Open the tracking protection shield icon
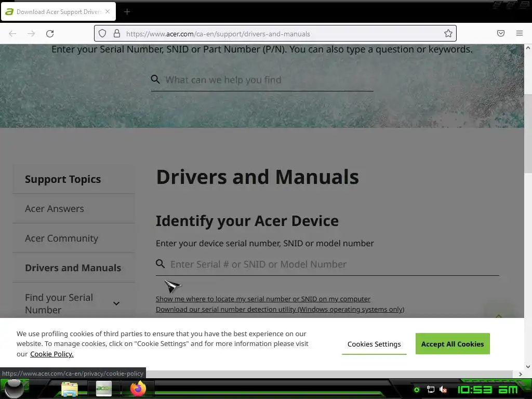Image resolution: width=532 pixels, height=399 pixels. (x=102, y=34)
